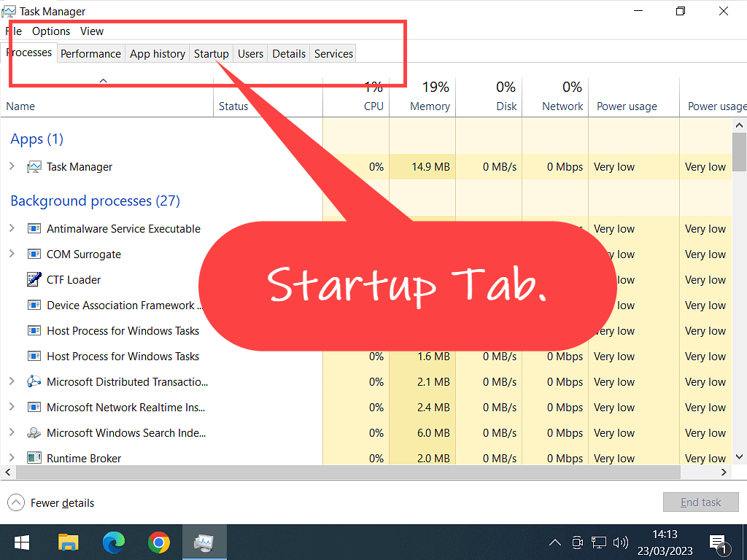Open the notification center icon
The width and height of the screenshot is (747, 560).
[x=718, y=543]
